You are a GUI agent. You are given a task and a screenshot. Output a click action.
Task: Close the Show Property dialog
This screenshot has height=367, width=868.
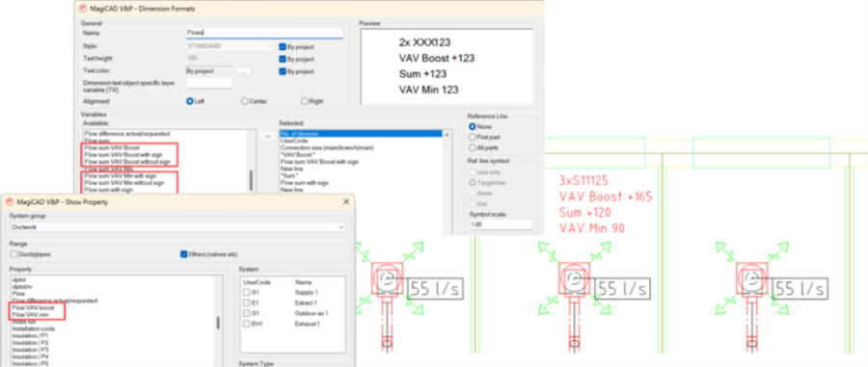tap(346, 201)
